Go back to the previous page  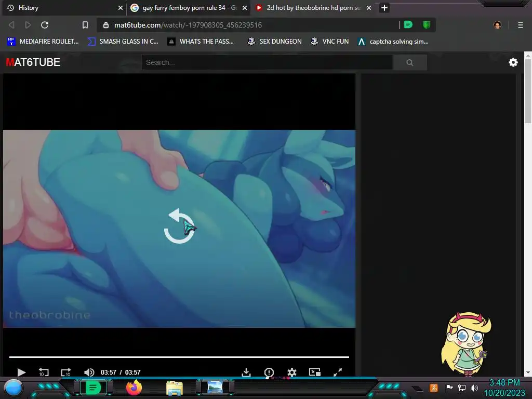coord(11,25)
